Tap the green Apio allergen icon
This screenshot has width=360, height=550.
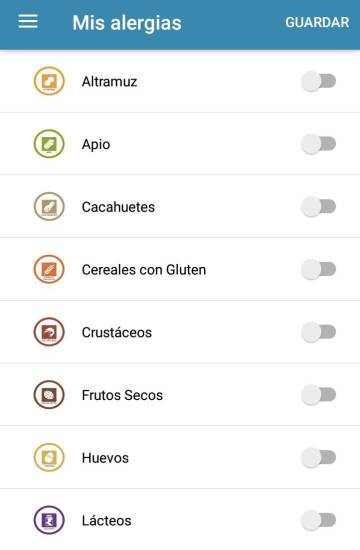49,144
